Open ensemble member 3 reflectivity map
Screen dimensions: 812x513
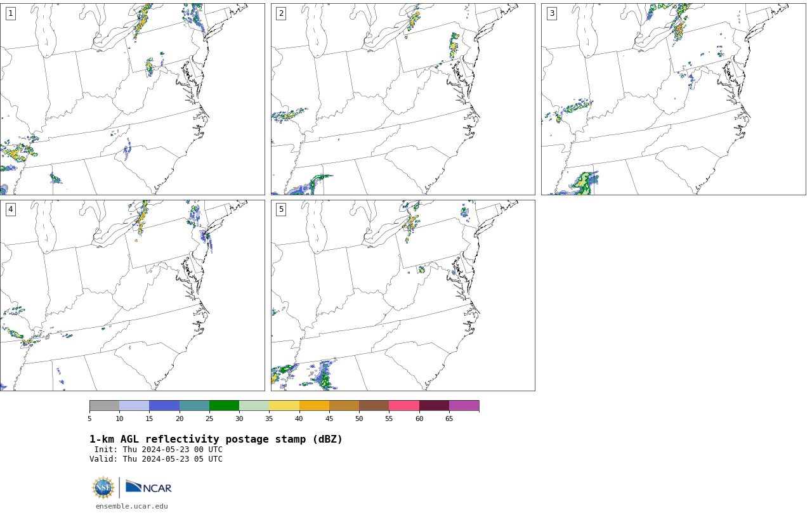coord(674,99)
